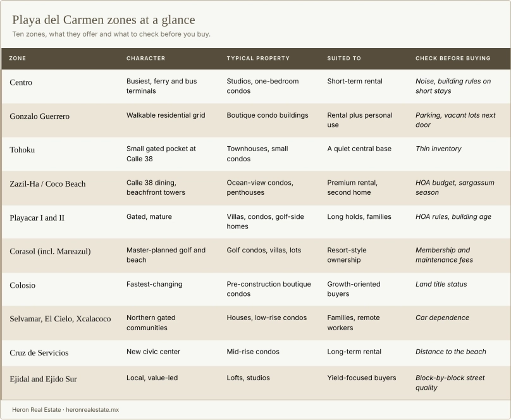Click 'Premium rental, second home' cell
The height and width of the screenshot is (420, 511).
tap(352, 187)
